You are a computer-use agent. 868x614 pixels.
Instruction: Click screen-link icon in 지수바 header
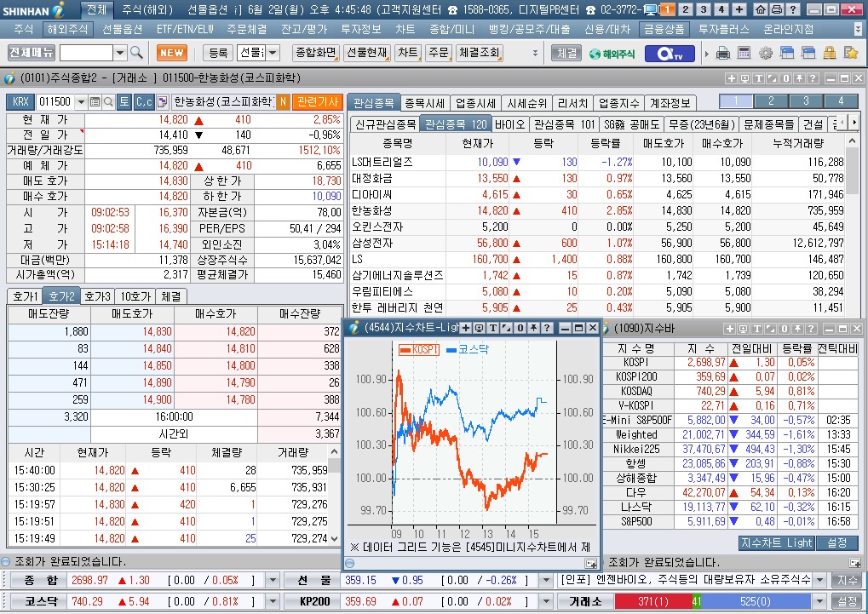pyautogui.click(x=744, y=329)
